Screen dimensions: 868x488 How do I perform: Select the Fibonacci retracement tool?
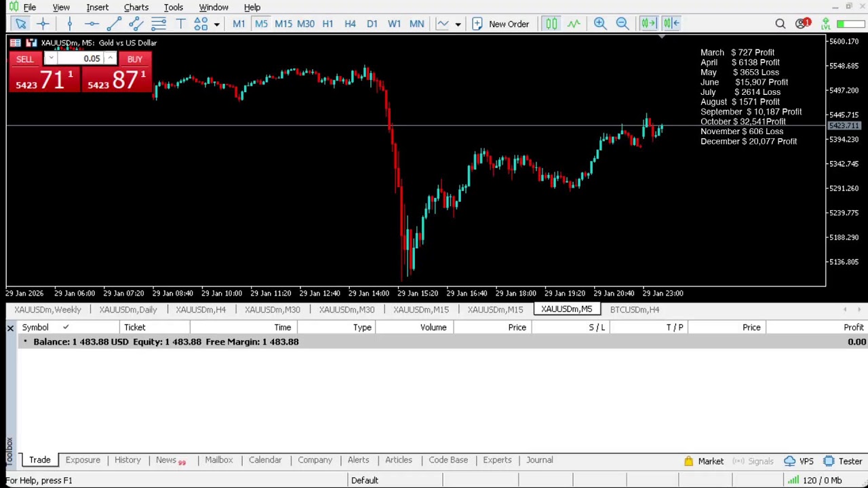[x=159, y=24]
